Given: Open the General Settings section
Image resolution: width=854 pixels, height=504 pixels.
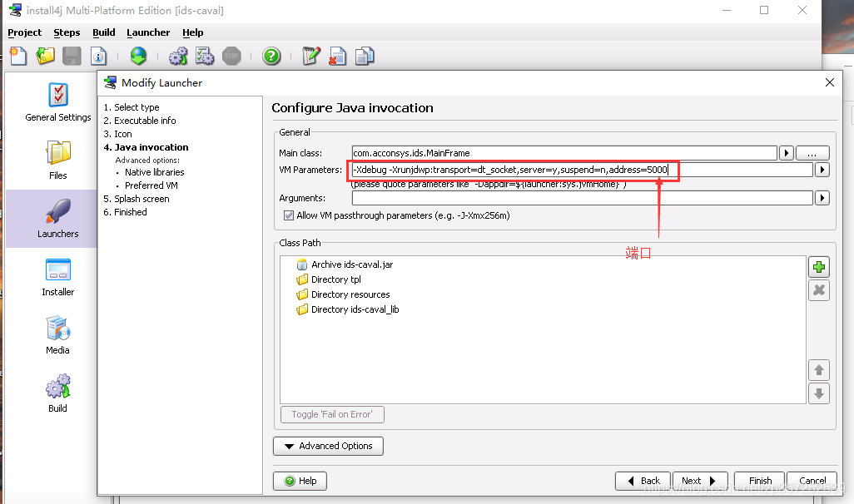Looking at the screenshot, I should [x=57, y=101].
